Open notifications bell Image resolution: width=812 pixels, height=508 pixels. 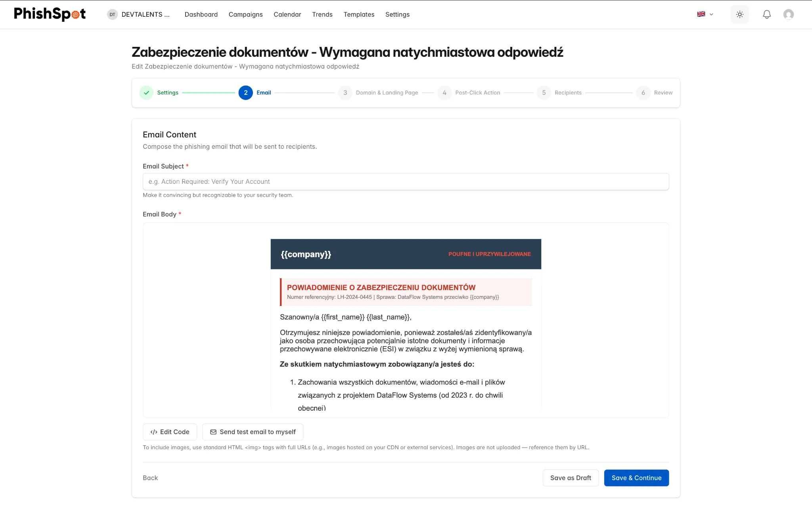click(x=767, y=14)
